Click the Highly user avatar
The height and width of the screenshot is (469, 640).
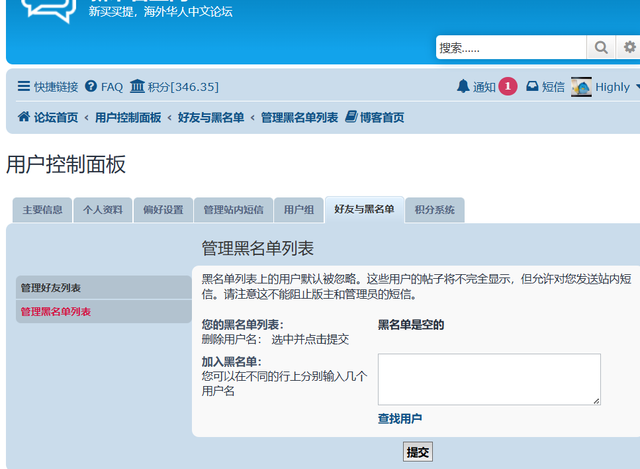click(581, 87)
